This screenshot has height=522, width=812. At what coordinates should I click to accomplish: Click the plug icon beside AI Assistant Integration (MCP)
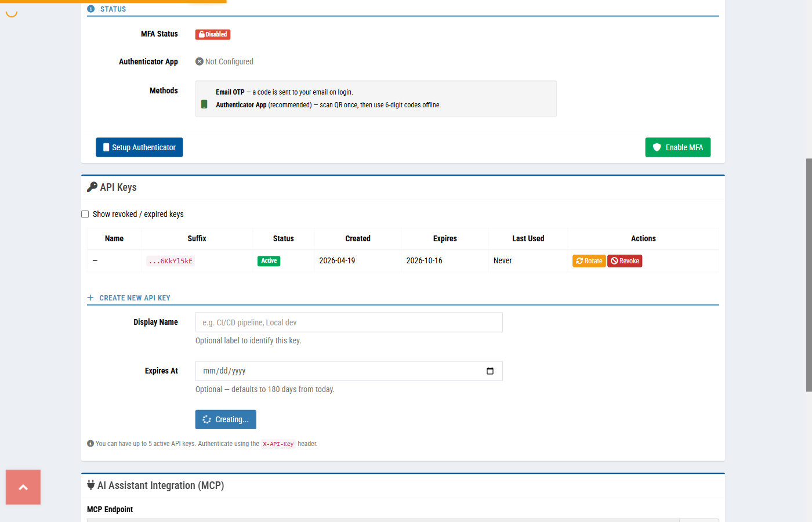tap(91, 485)
